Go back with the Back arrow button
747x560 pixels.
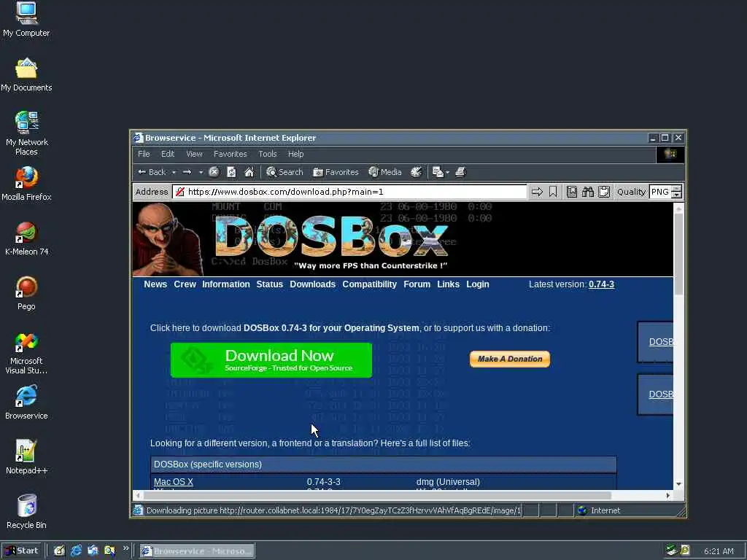(x=152, y=172)
